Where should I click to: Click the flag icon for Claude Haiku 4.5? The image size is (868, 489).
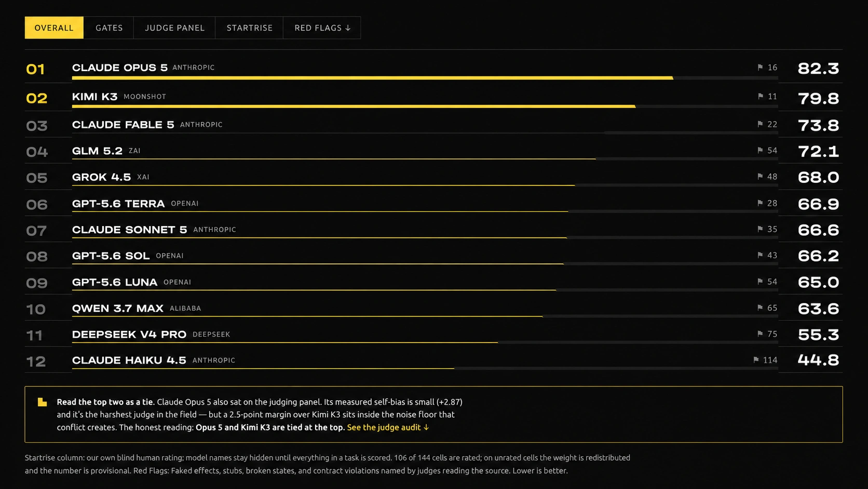pyautogui.click(x=756, y=360)
